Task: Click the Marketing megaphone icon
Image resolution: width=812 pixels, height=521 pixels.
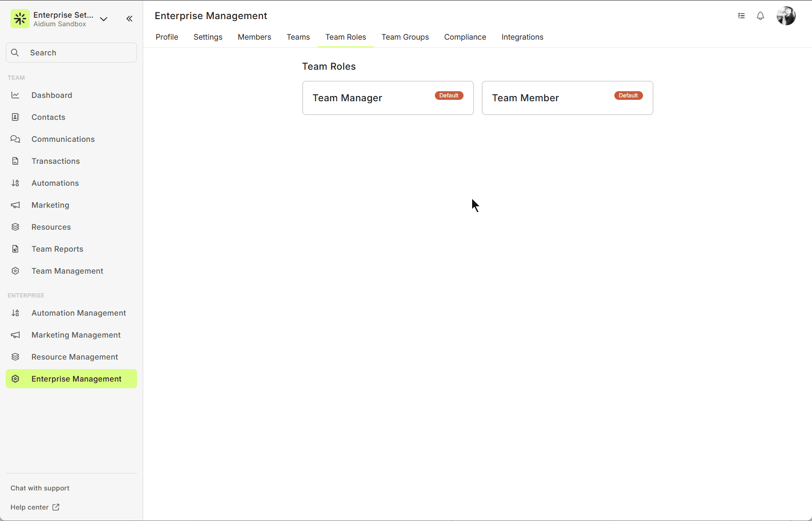Action: click(15, 205)
